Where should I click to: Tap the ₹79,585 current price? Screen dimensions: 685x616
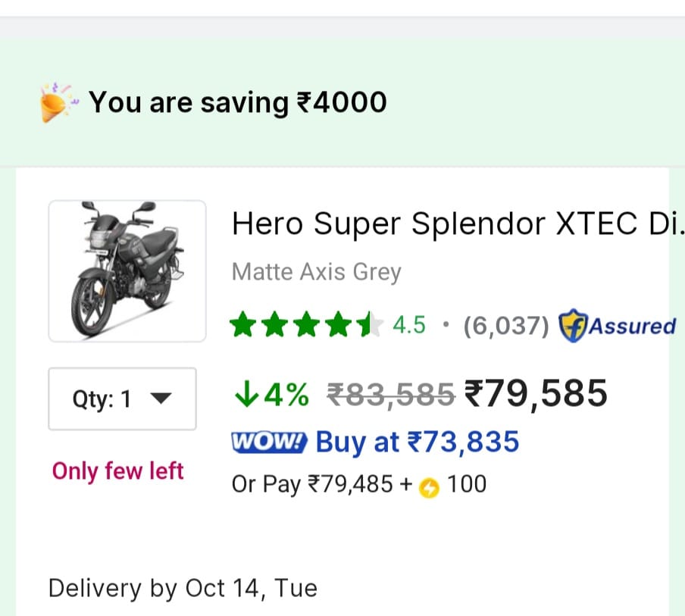[536, 394]
